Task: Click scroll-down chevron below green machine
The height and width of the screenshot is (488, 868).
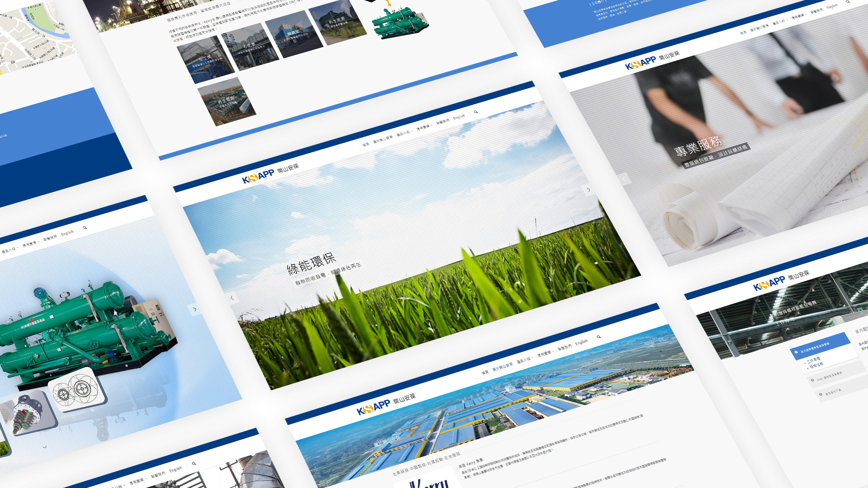Action: (44, 447)
